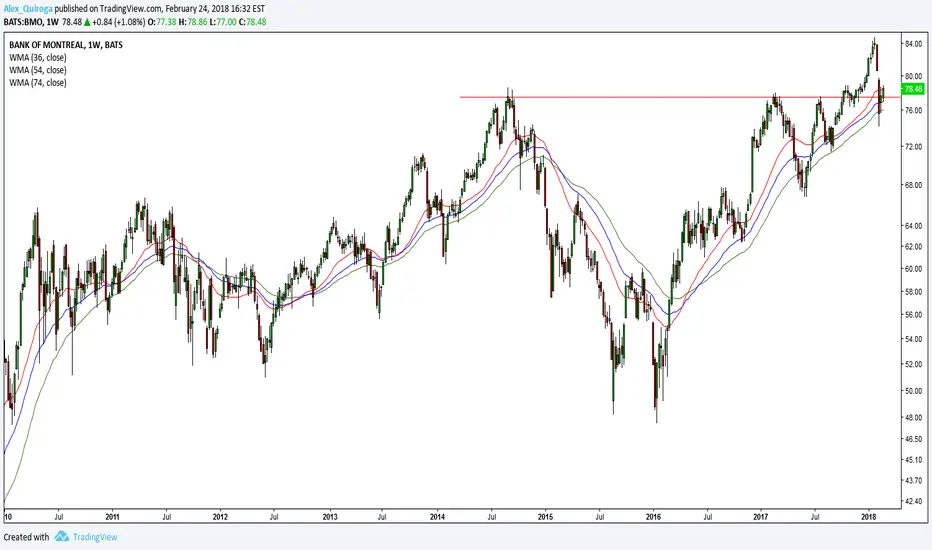The height and width of the screenshot is (550, 932).
Task: Click the 2011 time axis label
Action: click(x=112, y=517)
